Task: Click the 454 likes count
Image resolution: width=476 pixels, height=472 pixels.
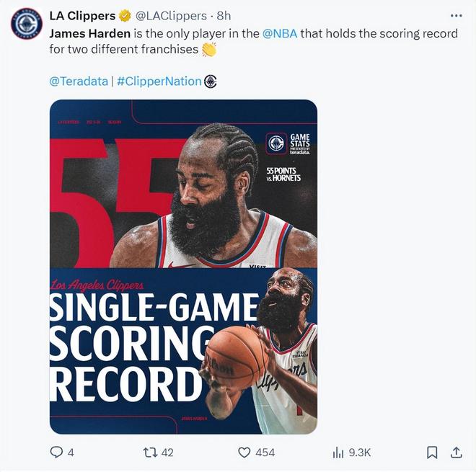Action: 265,453
